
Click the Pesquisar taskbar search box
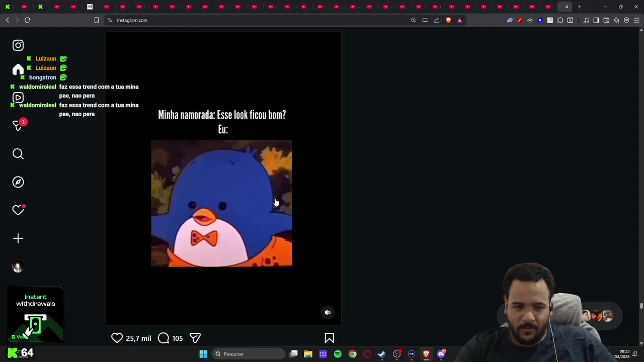point(249,354)
